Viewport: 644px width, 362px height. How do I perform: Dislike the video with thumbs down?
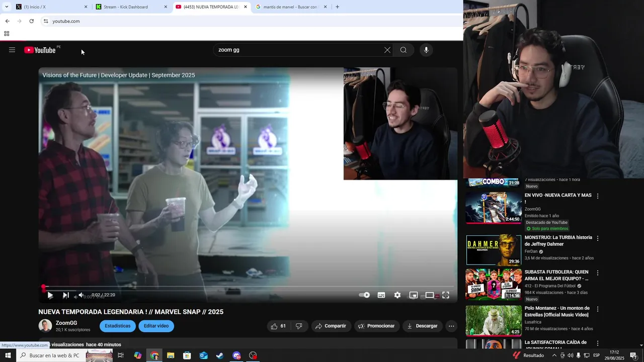(299, 326)
